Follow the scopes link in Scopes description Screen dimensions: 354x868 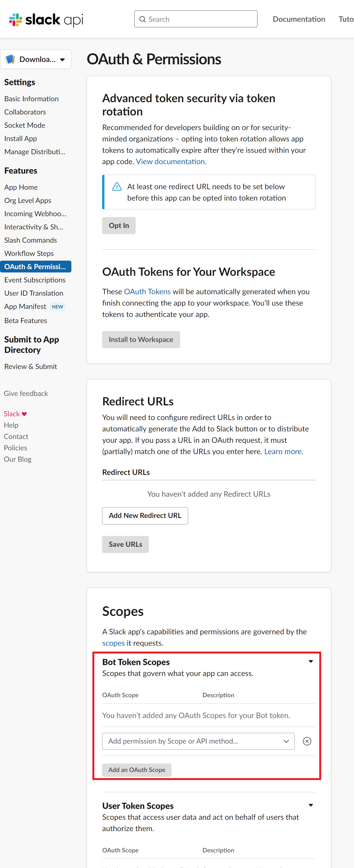point(113,643)
